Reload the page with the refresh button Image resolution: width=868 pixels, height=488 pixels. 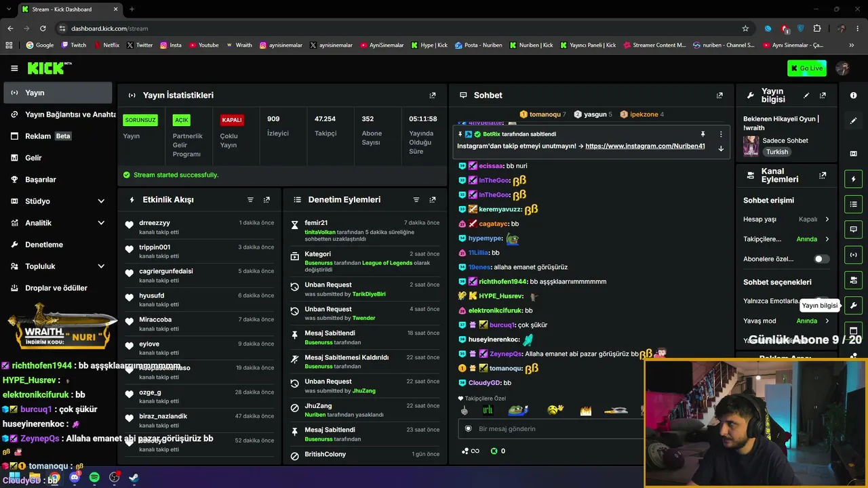point(43,28)
